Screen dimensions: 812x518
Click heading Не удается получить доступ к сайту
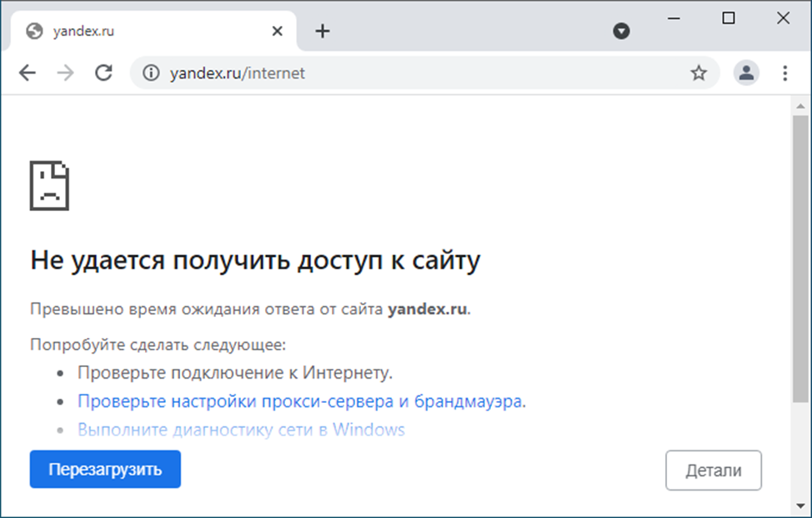(x=255, y=260)
